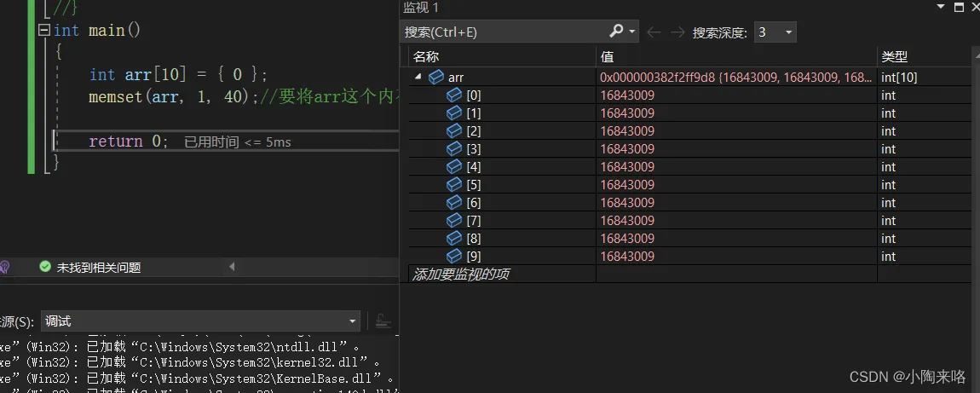Click the KernelBase.dll loaded output line

(198, 379)
